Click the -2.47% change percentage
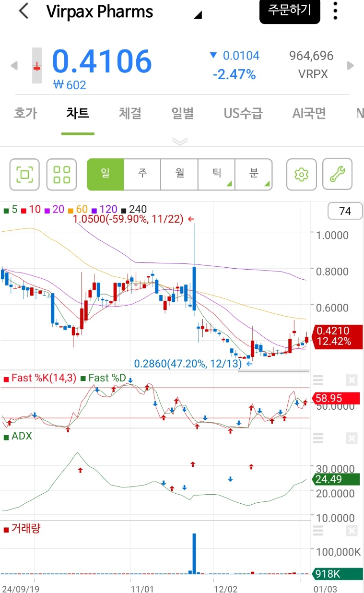Screen dimensions: 364x593 click(x=234, y=75)
